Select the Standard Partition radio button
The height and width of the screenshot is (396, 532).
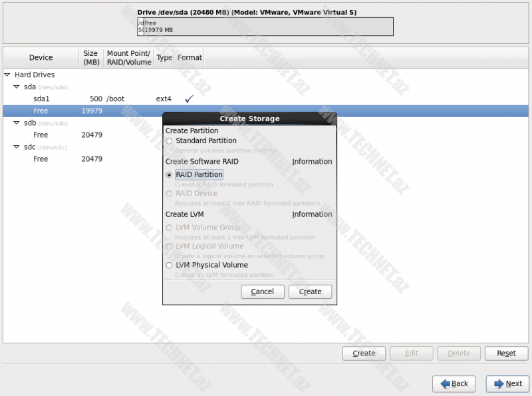point(169,141)
